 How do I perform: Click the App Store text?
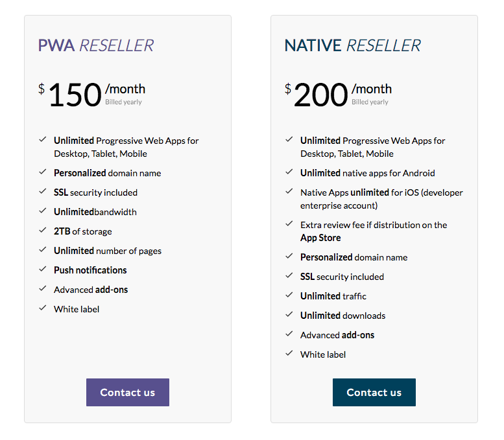tap(320, 238)
